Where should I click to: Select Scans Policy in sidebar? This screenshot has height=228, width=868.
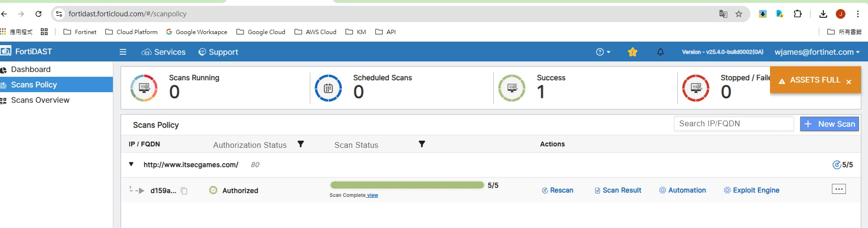pos(56,85)
